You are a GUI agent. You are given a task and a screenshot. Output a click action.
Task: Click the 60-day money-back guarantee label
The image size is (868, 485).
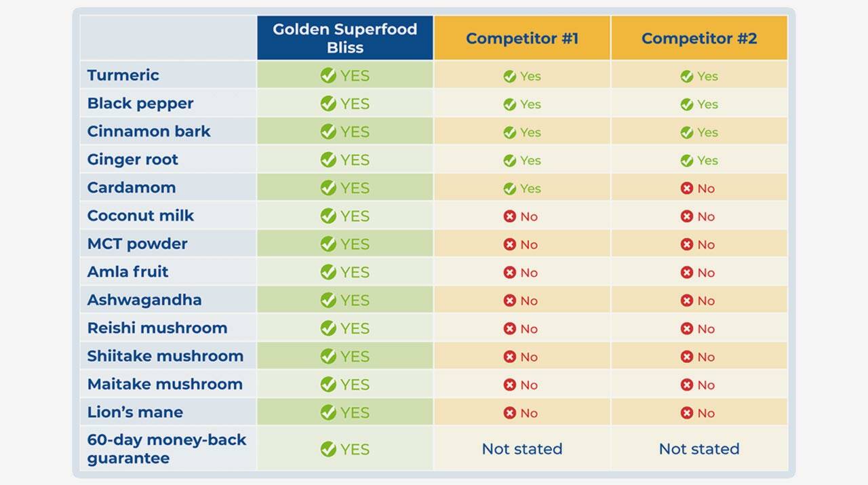point(166,448)
